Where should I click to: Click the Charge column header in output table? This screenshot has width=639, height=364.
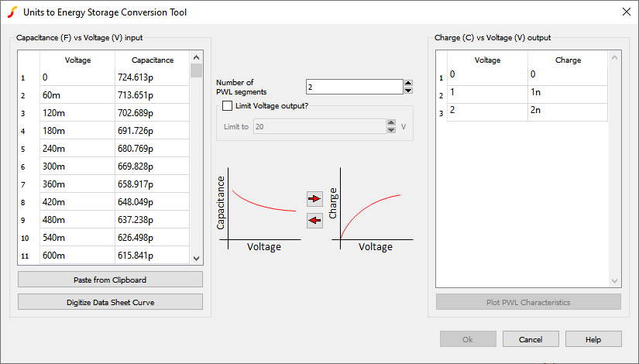[568, 60]
